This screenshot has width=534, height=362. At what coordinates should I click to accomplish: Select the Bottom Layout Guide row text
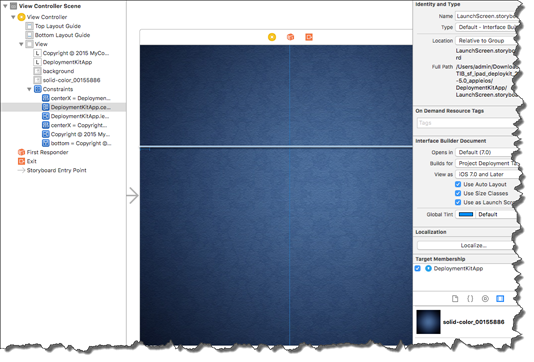pyautogui.click(x=63, y=35)
